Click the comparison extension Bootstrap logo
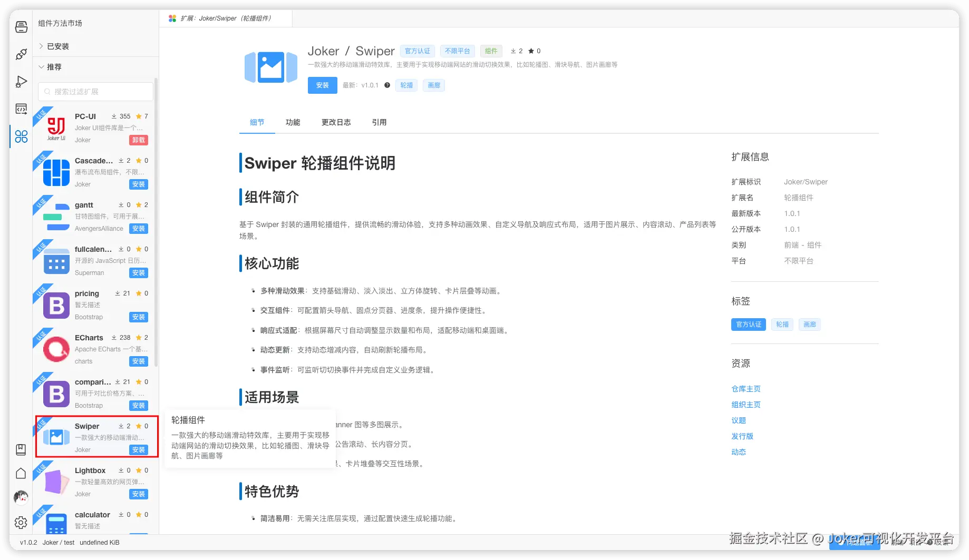The height and width of the screenshot is (560, 969). pos(56,394)
